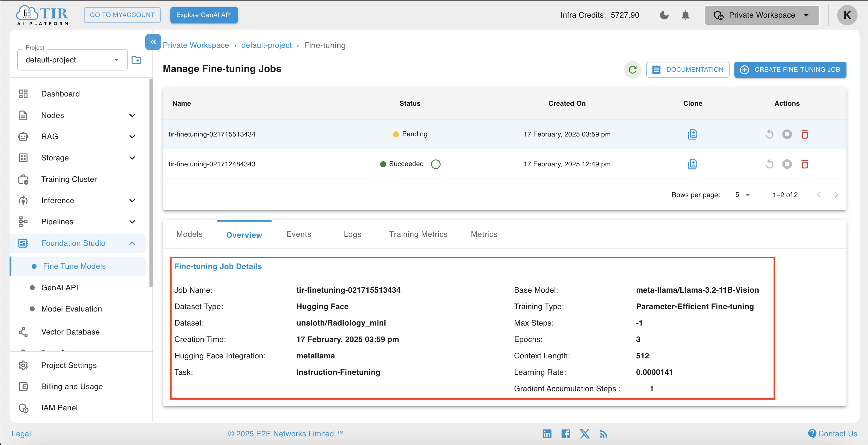Screen dimensions: 868x445
Task: Retry job tir-finetuning-021712484343
Action: pyautogui.click(x=769, y=164)
